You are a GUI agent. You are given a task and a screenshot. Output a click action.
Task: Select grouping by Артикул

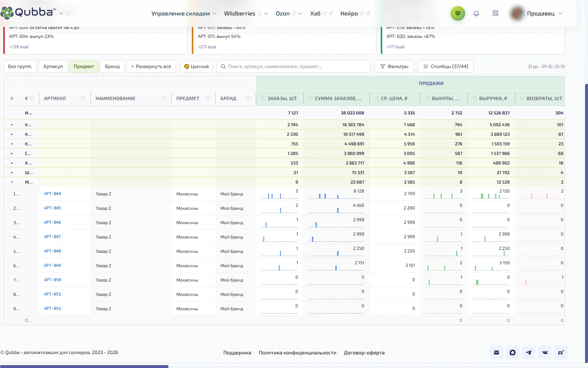[53, 67]
